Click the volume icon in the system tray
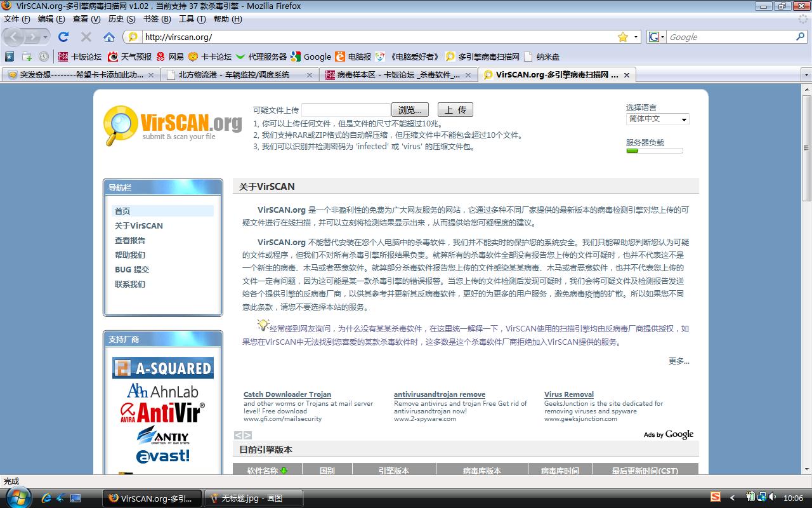This screenshot has width=812, height=508. pos(771,497)
